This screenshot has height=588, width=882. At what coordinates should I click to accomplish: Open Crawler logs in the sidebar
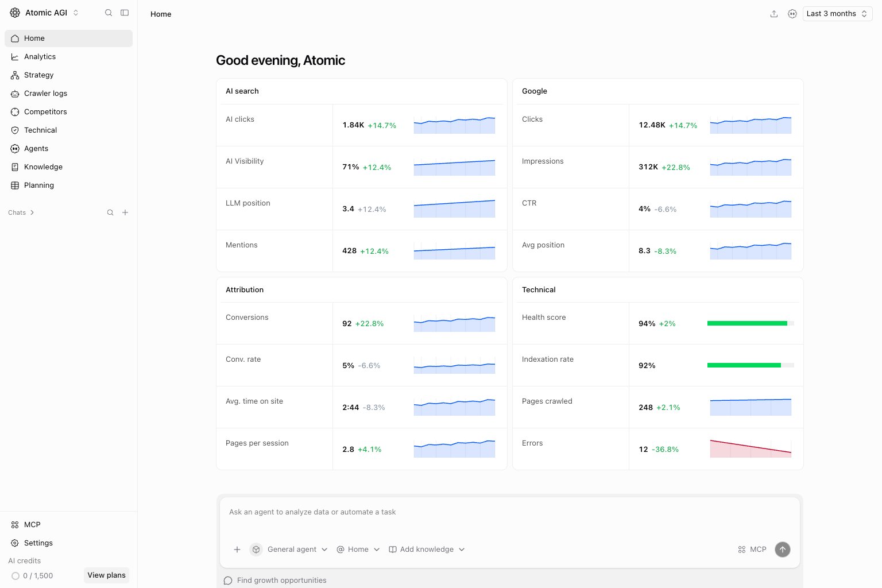68,94
